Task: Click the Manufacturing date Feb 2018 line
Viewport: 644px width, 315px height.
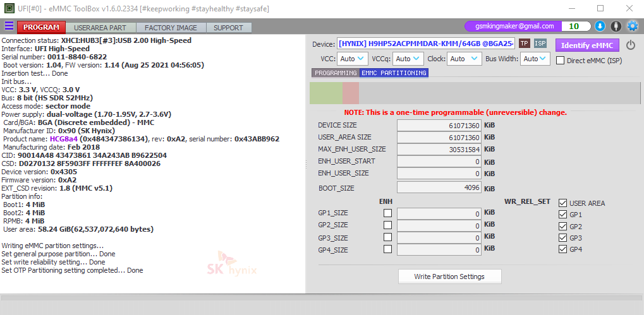Action: (51, 147)
